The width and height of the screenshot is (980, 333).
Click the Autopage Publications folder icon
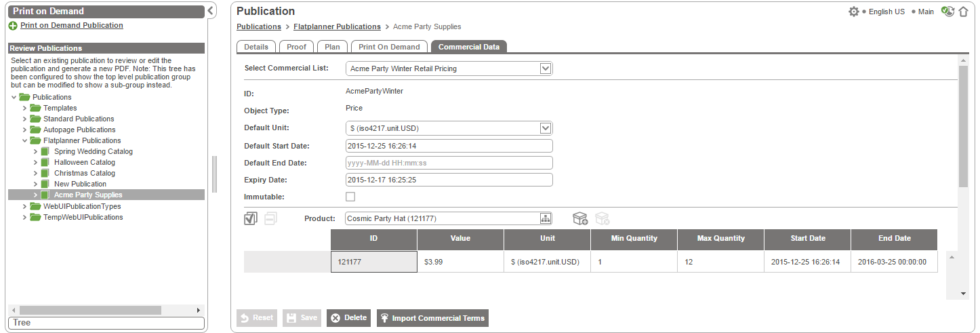35,130
